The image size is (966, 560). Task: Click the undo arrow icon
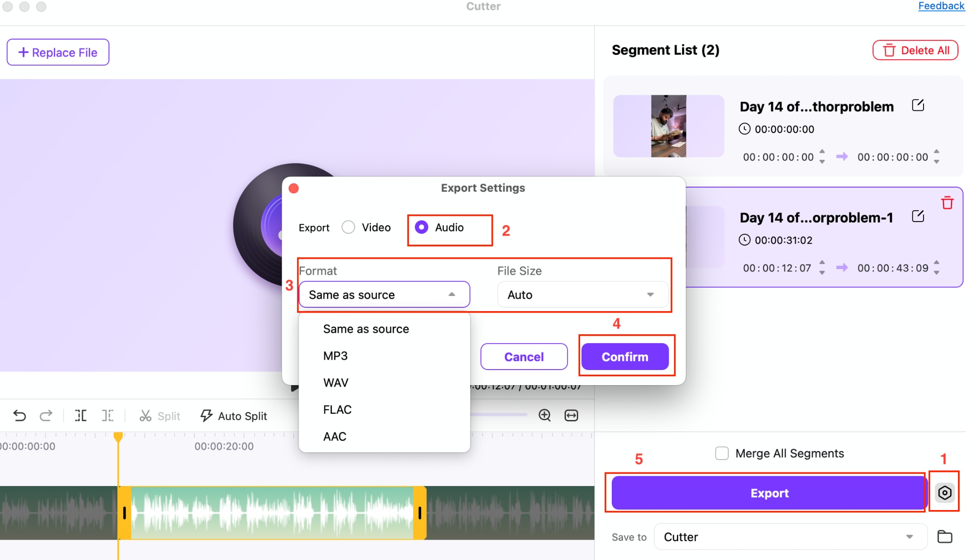click(x=19, y=415)
